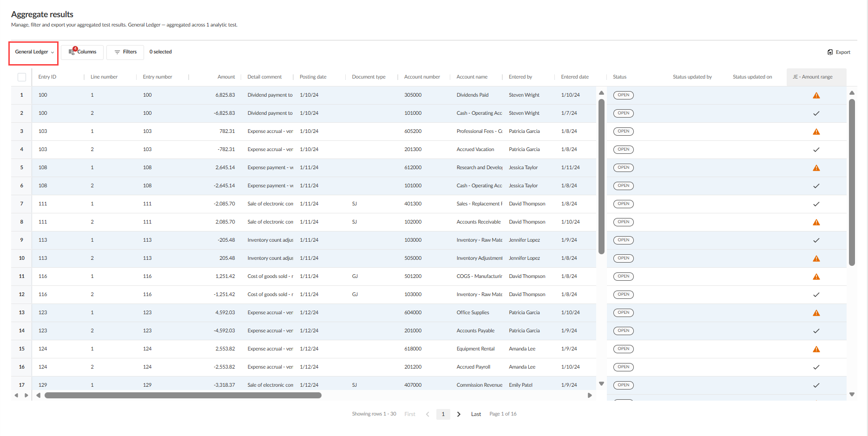Image resolution: width=868 pixels, height=436 pixels.
Task: Click warning triangle icon in row 1
Action: 816,95
